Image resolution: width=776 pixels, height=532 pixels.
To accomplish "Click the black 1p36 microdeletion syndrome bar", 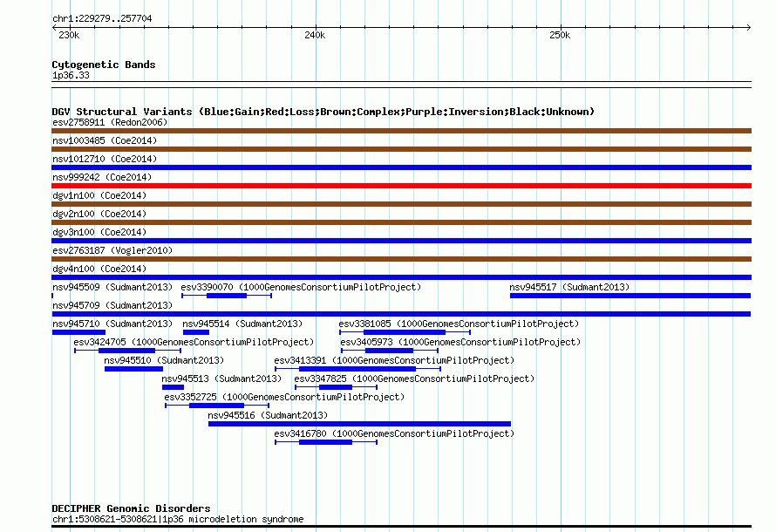I will tap(401, 527).
